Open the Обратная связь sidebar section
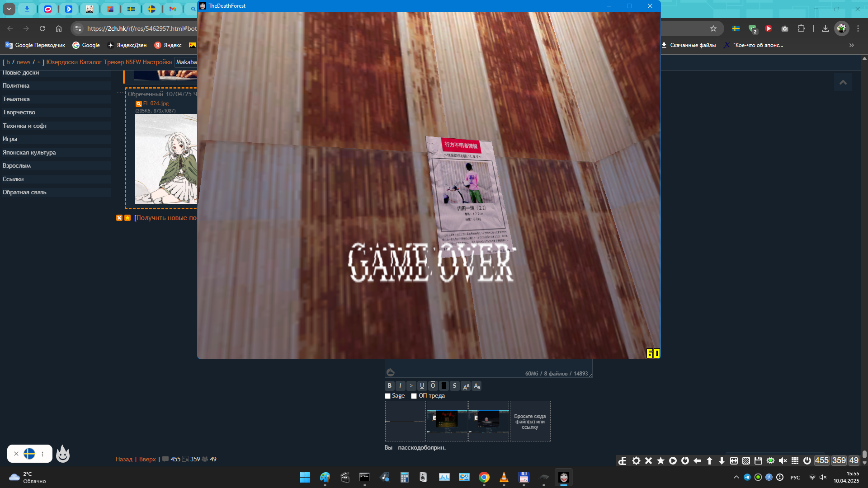 click(56, 192)
